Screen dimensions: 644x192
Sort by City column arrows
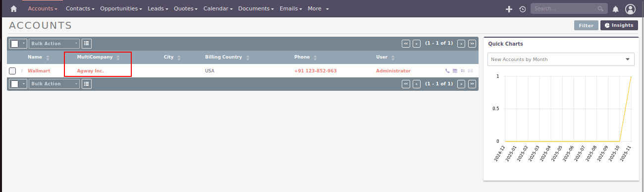pyautogui.click(x=179, y=58)
